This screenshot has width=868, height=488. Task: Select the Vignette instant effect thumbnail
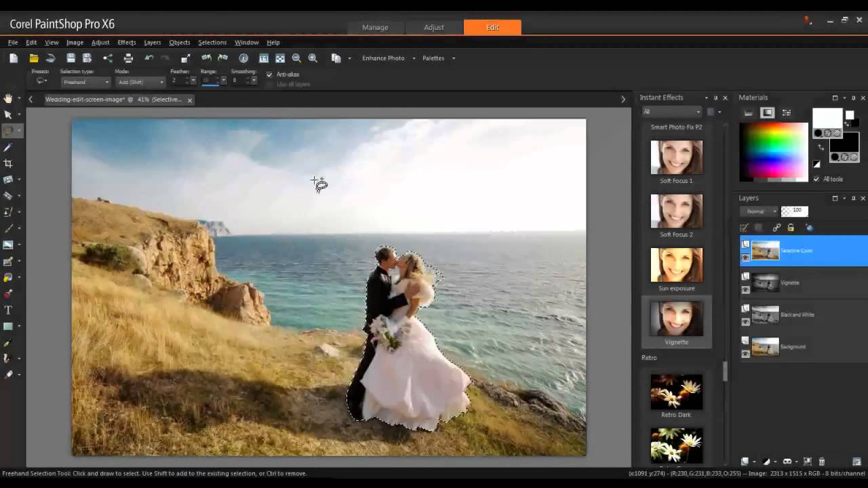point(677,319)
